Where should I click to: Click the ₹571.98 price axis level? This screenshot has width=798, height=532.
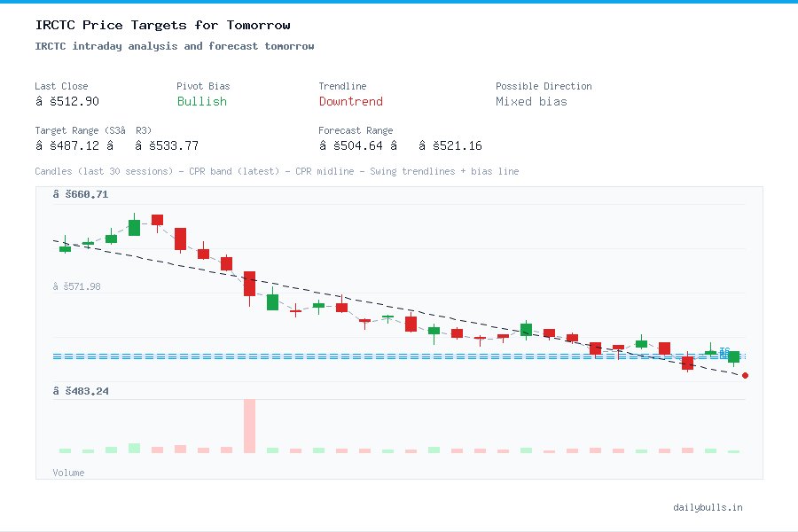click(x=77, y=286)
